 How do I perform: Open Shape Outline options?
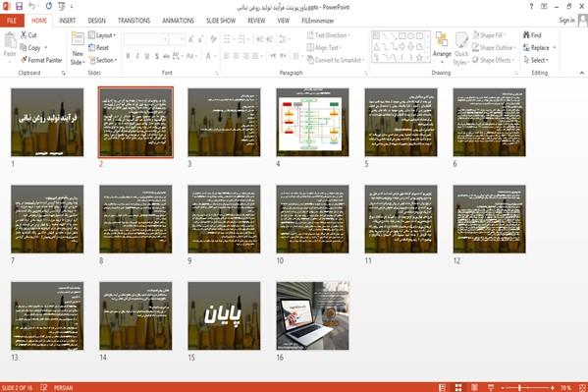pos(494,48)
